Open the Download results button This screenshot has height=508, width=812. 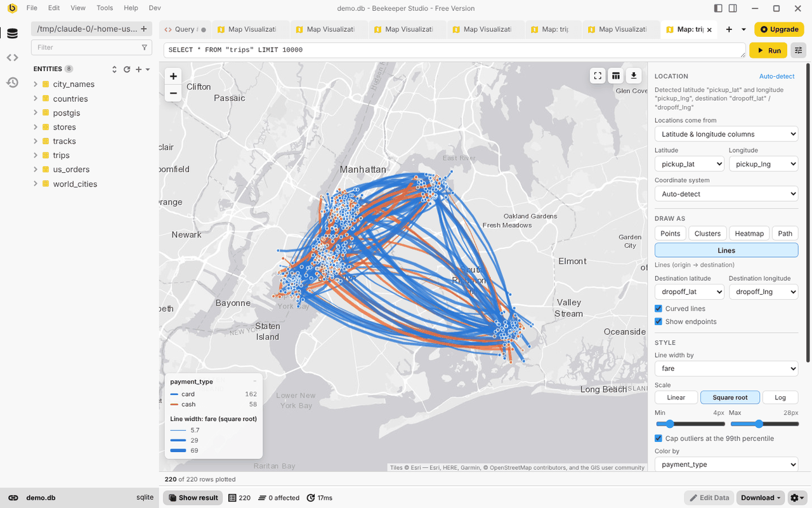pyautogui.click(x=761, y=498)
